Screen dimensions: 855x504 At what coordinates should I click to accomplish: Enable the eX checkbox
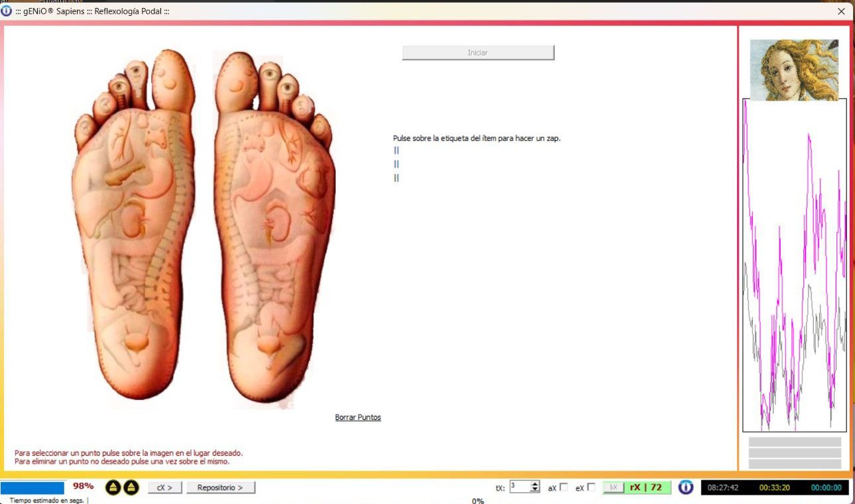[591, 487]
